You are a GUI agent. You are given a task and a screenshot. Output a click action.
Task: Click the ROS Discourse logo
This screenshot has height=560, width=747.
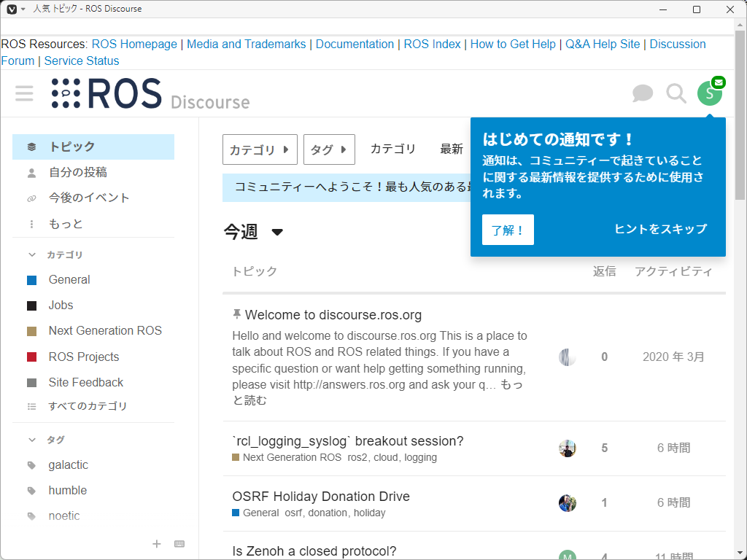(150, 94)
